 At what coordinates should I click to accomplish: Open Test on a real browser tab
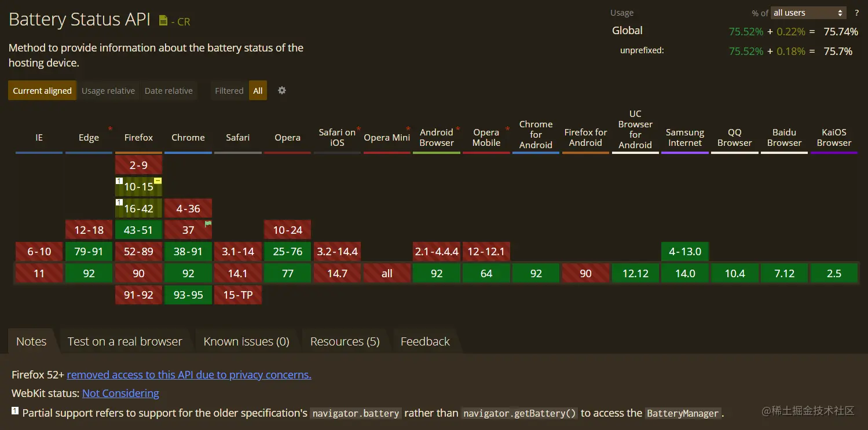coord(124,341)
